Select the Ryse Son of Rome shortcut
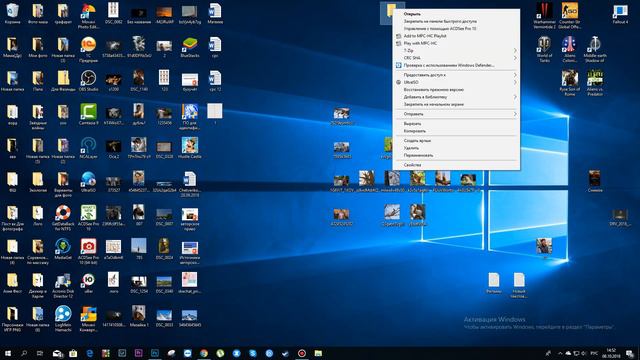Viewport: 640px width, 360px height. tap(569, 83)
